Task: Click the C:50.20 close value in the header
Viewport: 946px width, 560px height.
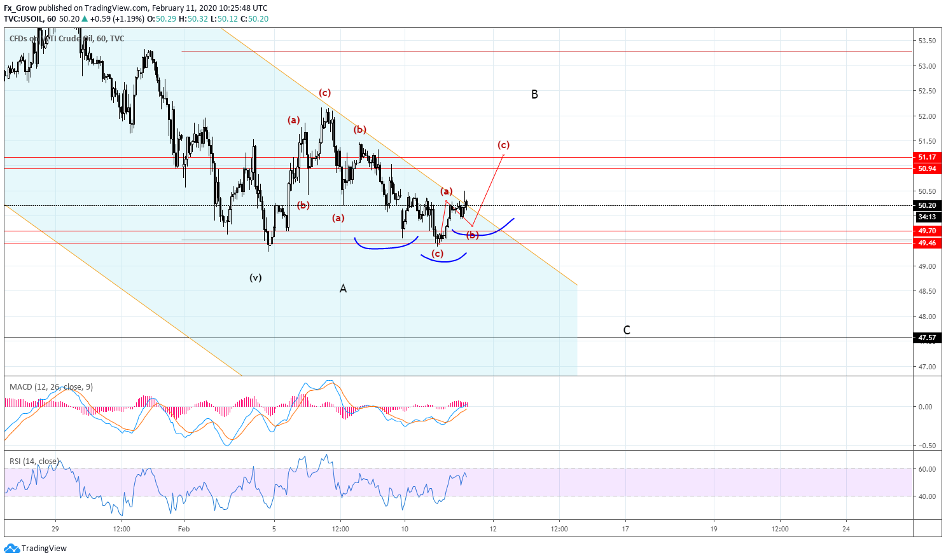Action: (x=254, y=19)
